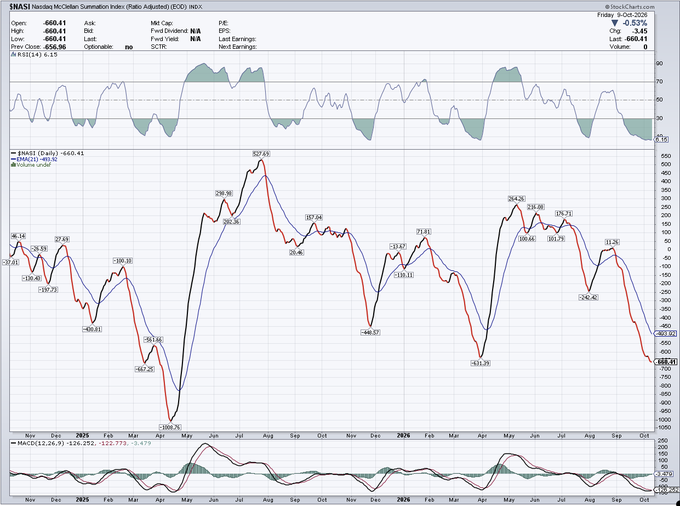Click the -561.66 peak label
The width and height of the screenshot is (680, 506).
point(153,340)
